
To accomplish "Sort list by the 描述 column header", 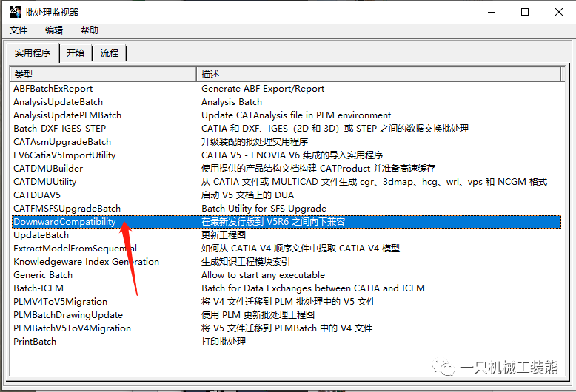I will pos(378,75).
